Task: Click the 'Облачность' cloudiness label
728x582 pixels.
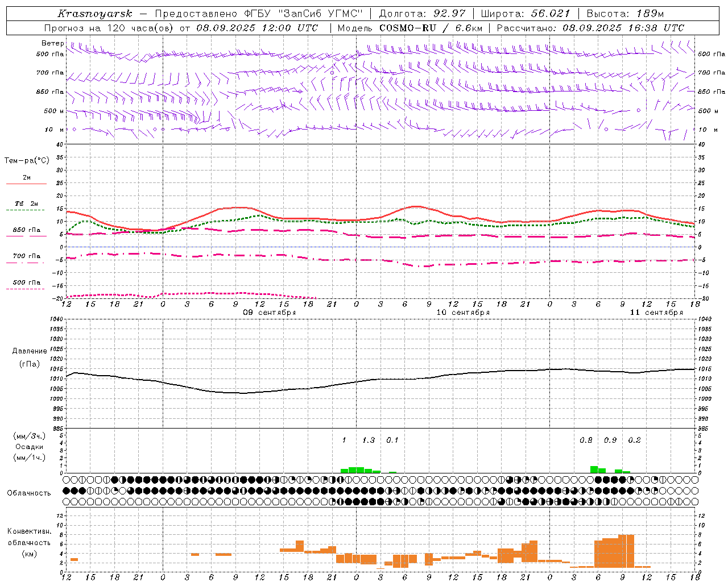Action: (x=29, y=493)
